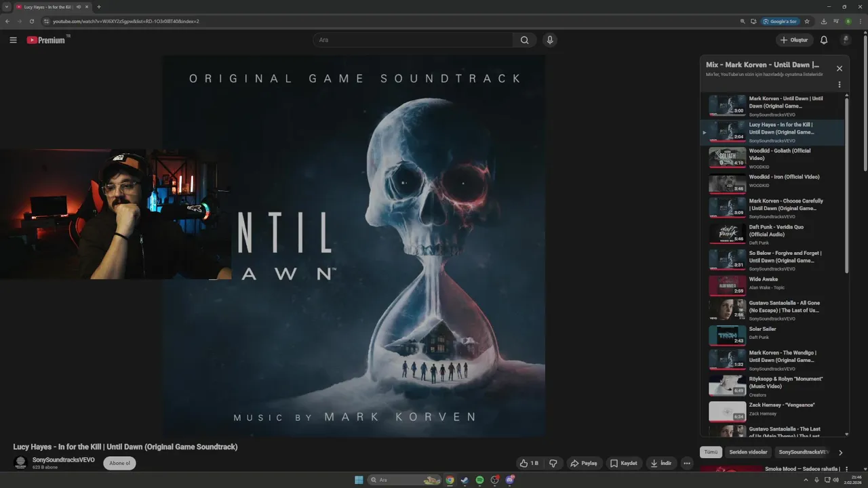Open tab search dropdown arrow
This screenshot has width=868, height=488.
[6, 7]
